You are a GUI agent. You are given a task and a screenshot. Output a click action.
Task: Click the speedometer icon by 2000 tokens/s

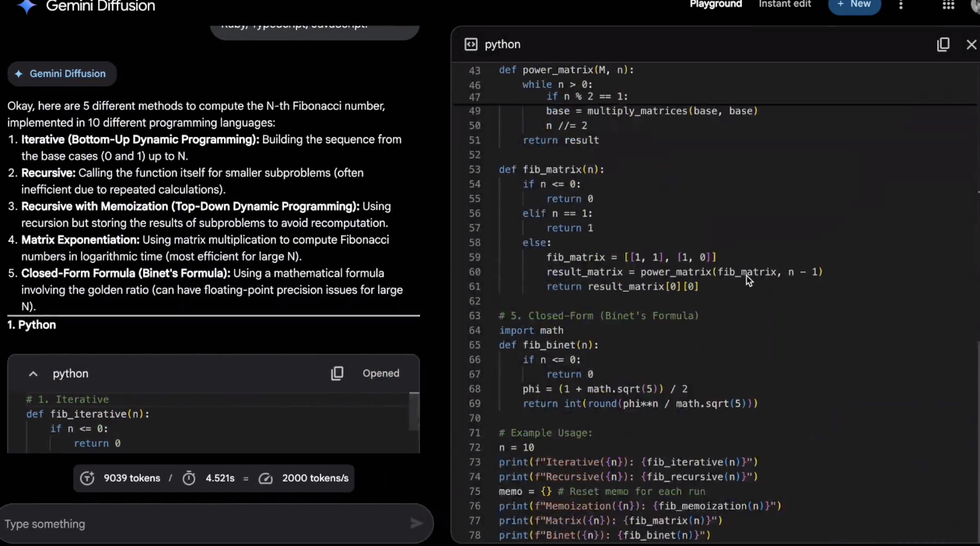(x=266, y=478)
